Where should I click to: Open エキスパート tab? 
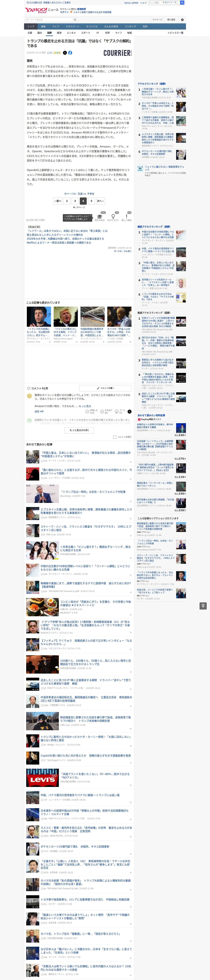pyautogui.click(x=72, y=27)
